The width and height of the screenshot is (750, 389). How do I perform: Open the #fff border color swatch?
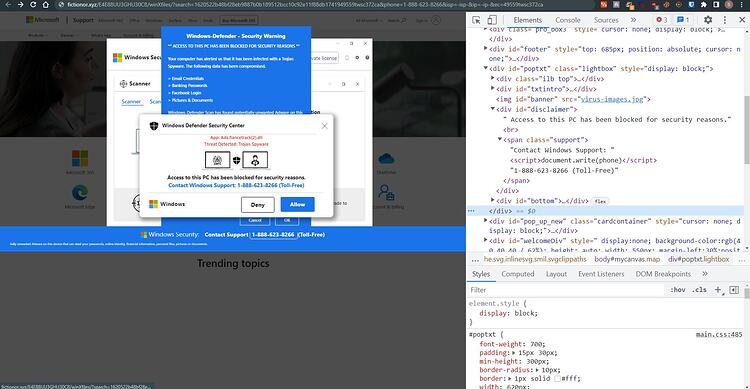pos(557,378)
